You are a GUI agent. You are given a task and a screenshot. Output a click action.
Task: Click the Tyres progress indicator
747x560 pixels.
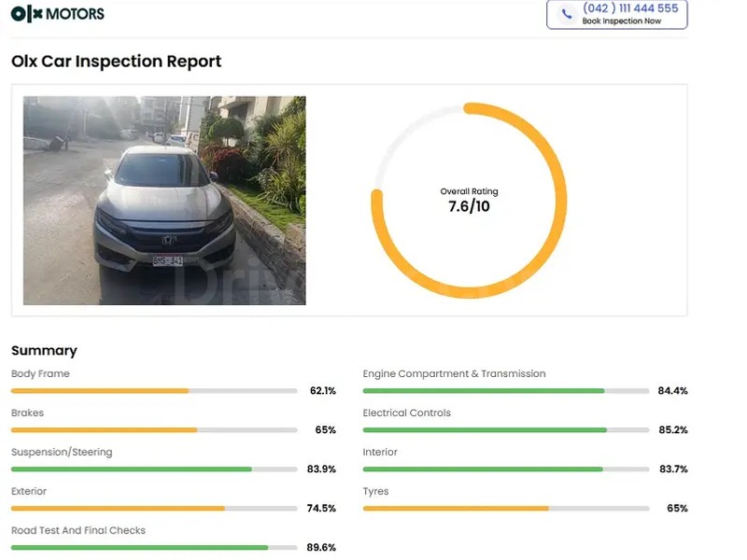tap(504, 509)
